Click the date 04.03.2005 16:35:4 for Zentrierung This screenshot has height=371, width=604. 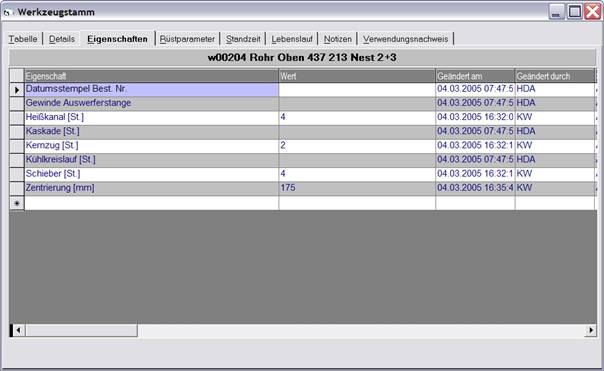coord(475,188)
